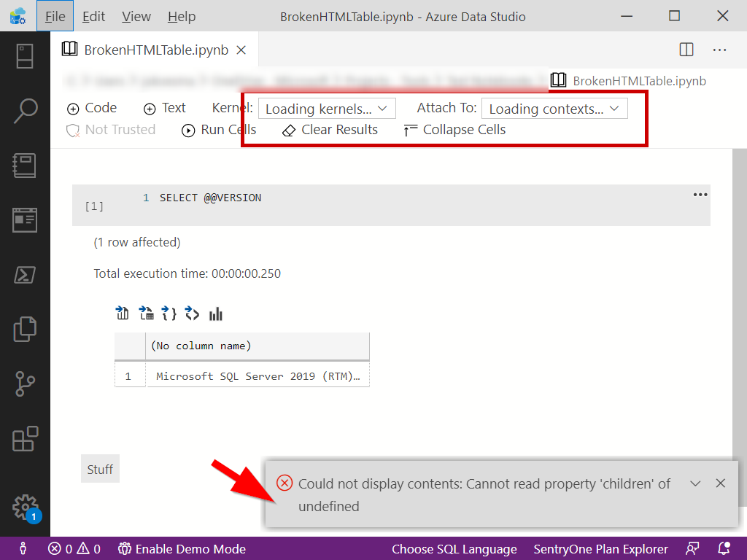The width and height of the screenshot is (747, 560).
Task: Open the Kernel dropdown
Action: pyautogui.click(x=327, y=108)
